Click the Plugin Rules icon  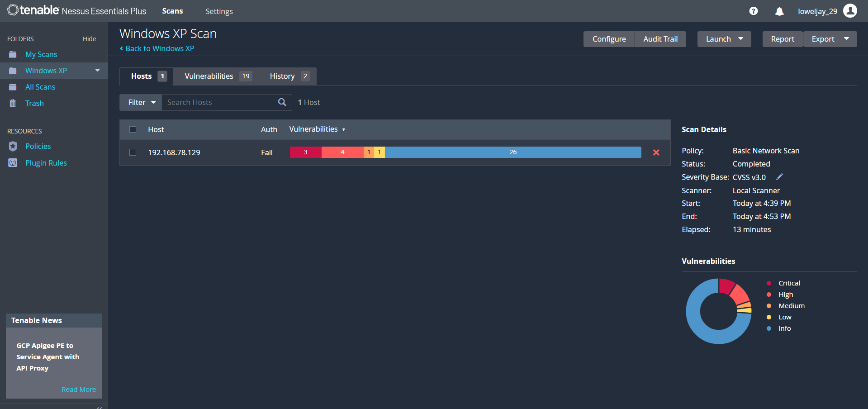pyautogui.click(x=13, y=163)
